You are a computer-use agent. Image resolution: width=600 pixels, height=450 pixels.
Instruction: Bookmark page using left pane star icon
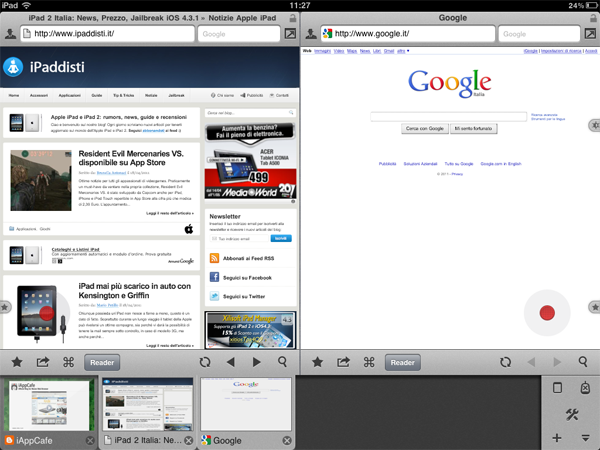(x=17, y=362)
